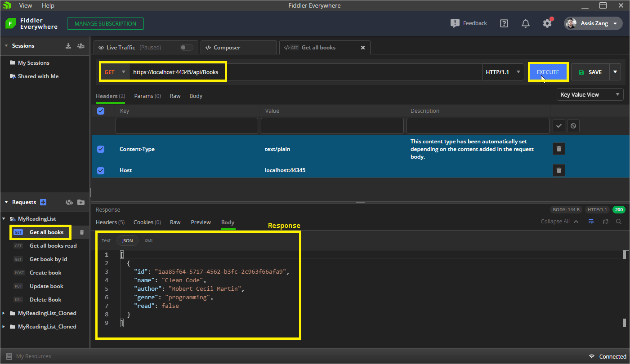Screen dimensions: 630x364
Task: Open the Params request tab
Action: 147,96
